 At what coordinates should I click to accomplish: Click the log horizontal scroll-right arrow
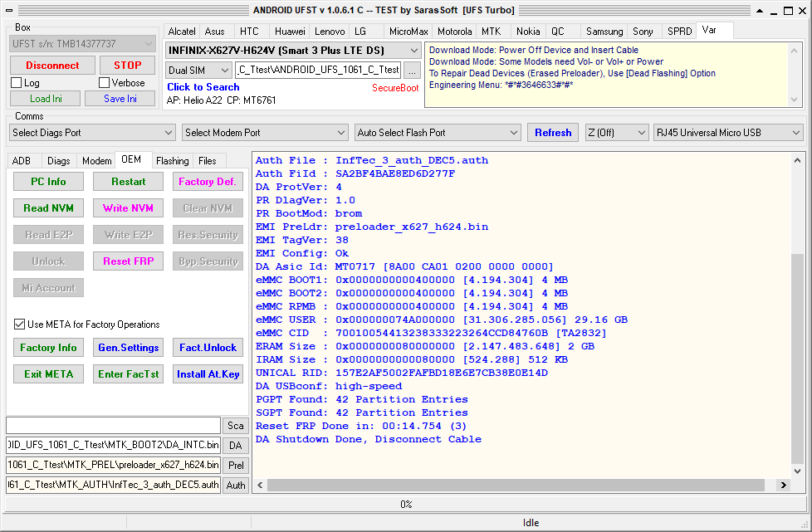[x=784, y=485]
